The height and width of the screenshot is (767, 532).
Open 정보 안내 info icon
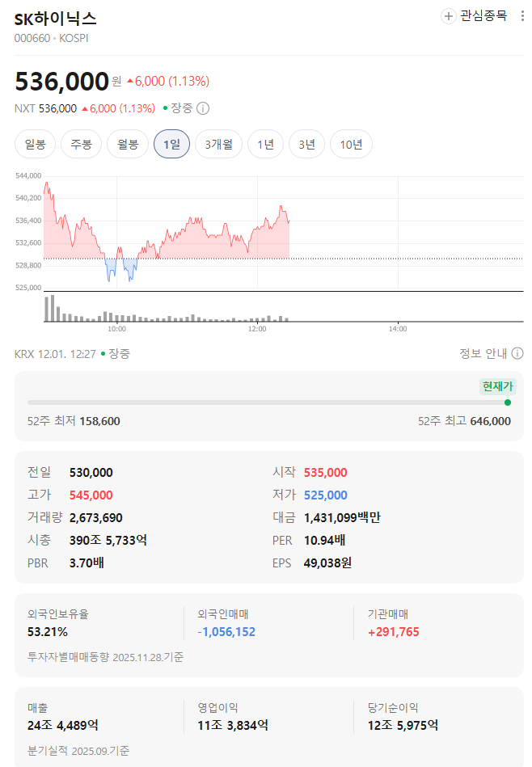517,353
